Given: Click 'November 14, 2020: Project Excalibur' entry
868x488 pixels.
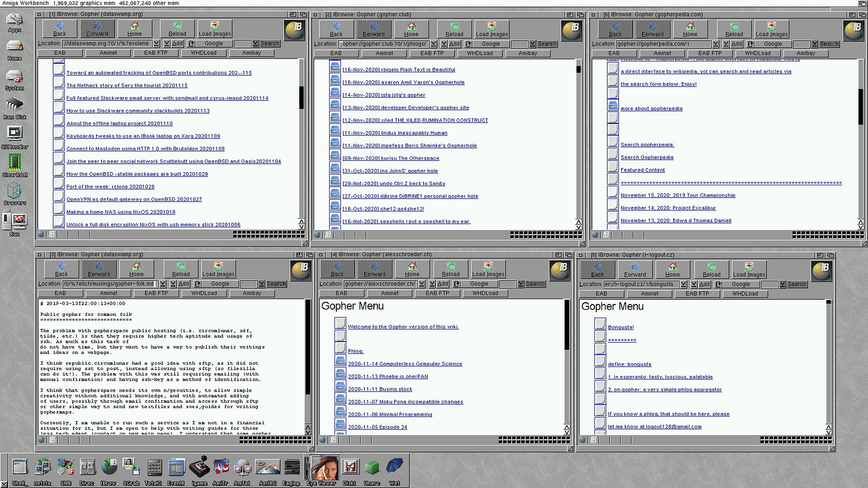Looking at the screenshot, I should click(x=668, y=208).
